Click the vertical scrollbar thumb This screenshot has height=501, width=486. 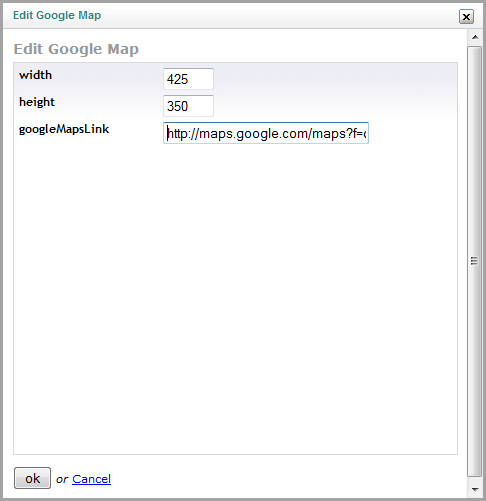click(x=474, y=262)
